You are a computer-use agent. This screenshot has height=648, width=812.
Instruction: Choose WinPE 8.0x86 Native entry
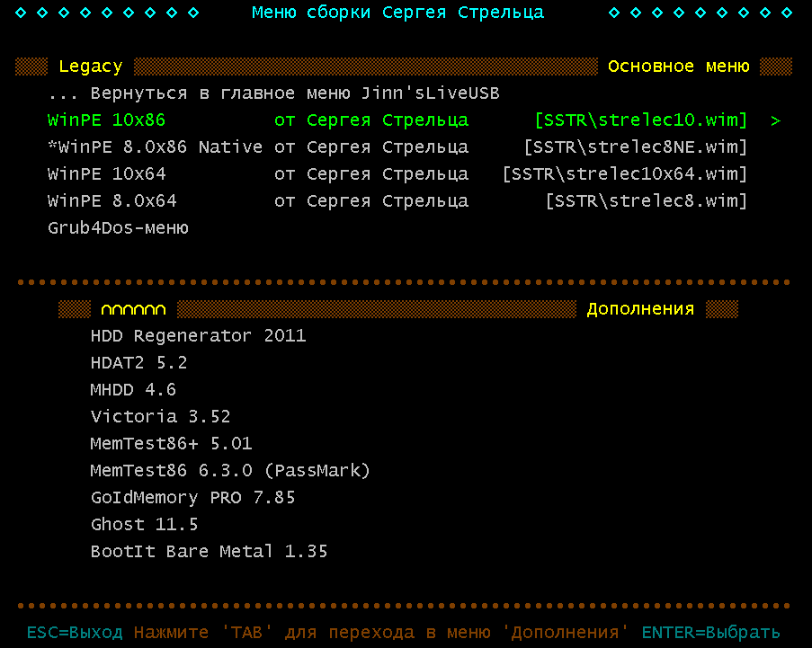[155, 147]
